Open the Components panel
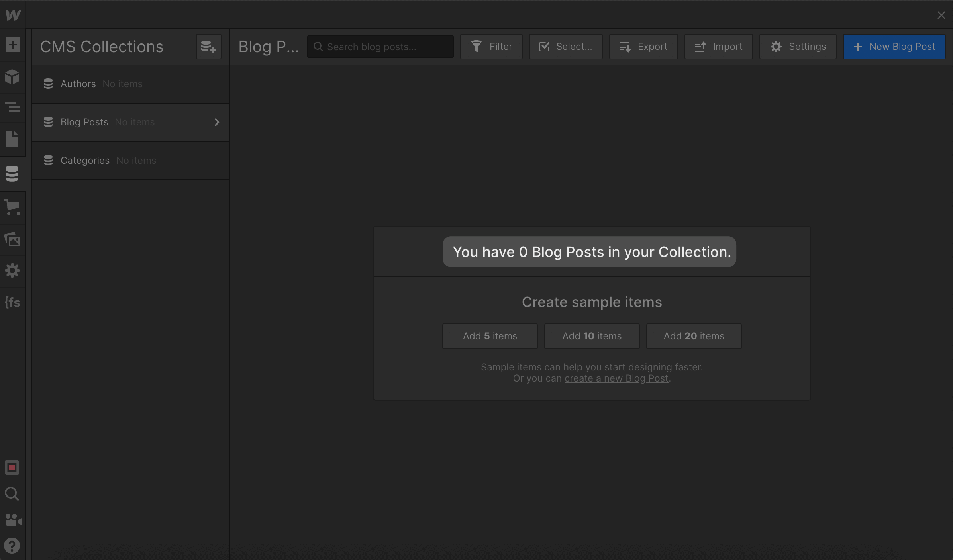This screenshot has height=560, width=953. click(13, 77)
